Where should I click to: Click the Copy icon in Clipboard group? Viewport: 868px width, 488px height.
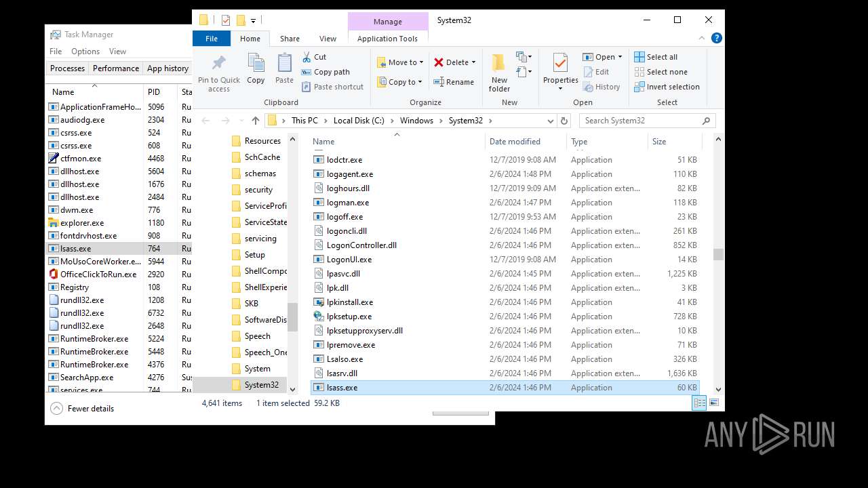pyautogui.click(x=256, y=64)
